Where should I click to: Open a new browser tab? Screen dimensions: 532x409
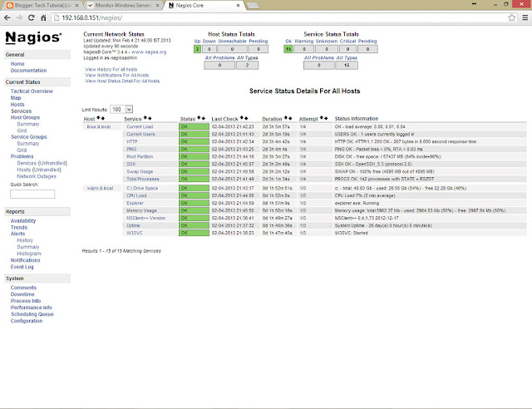point(253,6)
